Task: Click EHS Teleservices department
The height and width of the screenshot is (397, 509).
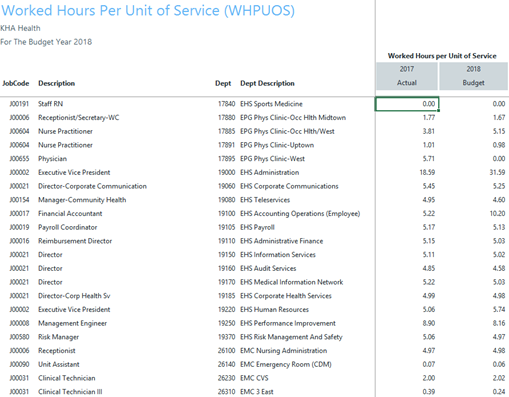Action: point(265,200)
